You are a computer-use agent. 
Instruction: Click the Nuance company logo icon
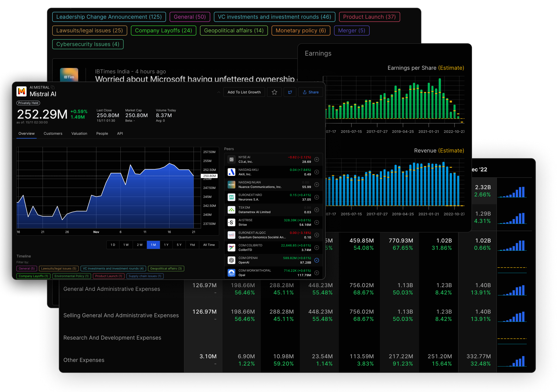click(x=231, y=185)
